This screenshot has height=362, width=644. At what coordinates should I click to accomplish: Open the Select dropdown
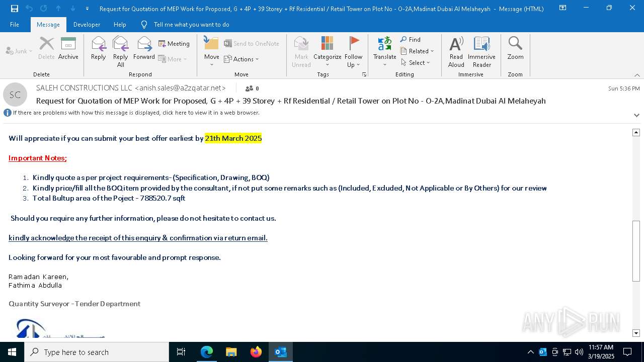tap(416, 62)
